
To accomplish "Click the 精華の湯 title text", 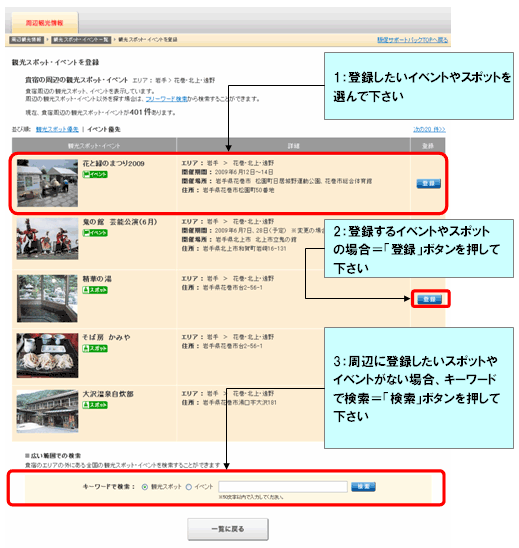I will 97,279.
